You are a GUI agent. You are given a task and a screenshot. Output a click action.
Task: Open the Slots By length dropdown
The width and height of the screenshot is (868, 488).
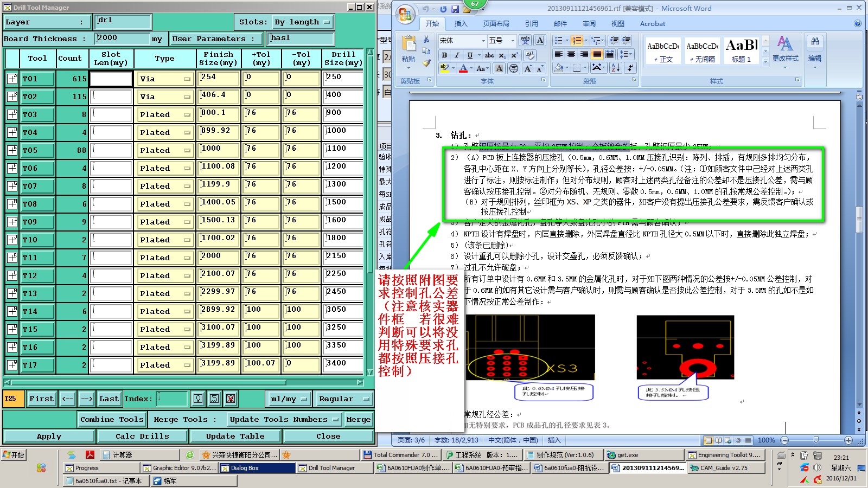[x=302, y=22]
